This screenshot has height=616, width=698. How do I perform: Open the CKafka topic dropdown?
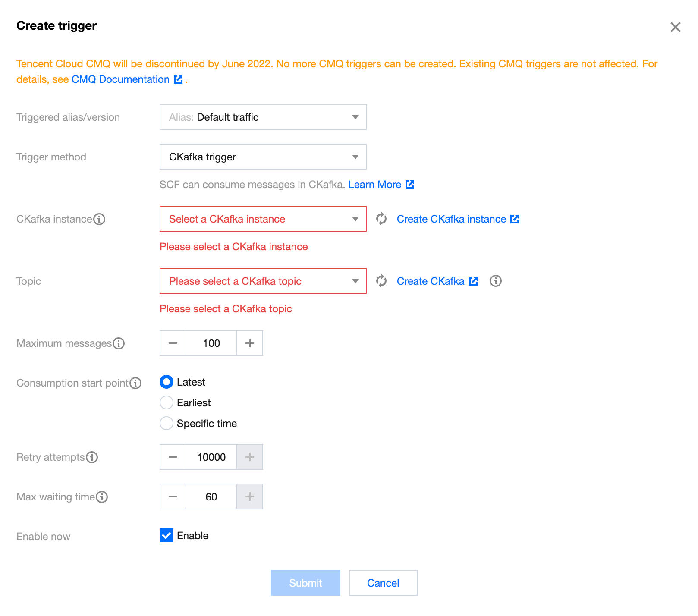click(263, 281)
